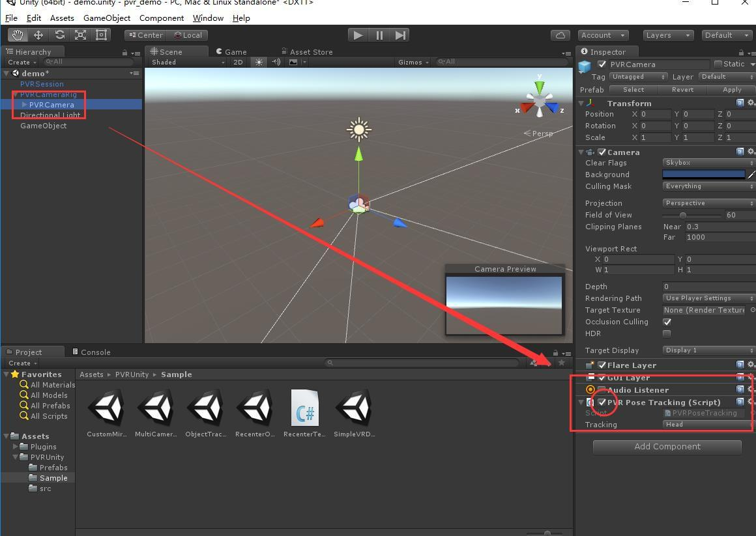Click the Favorites star in Project

(15, 374)
